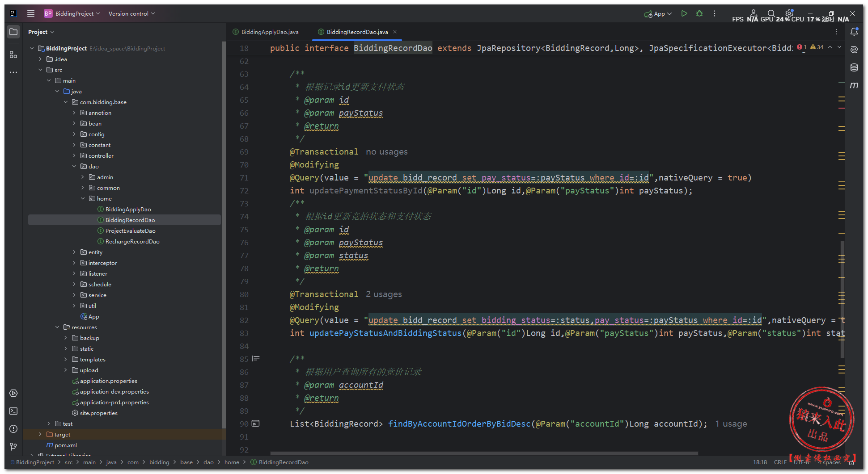Viewport: 868px width, 474px height.
Task: Click the CRLF line separator widget
Action: click(x=780, y=462)
